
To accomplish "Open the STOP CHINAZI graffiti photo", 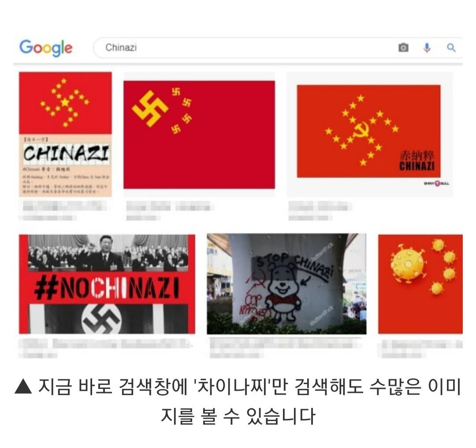I will point(286,284).
